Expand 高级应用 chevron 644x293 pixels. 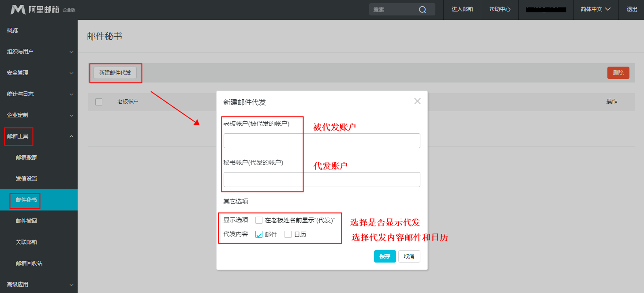(x=71, y=285)
